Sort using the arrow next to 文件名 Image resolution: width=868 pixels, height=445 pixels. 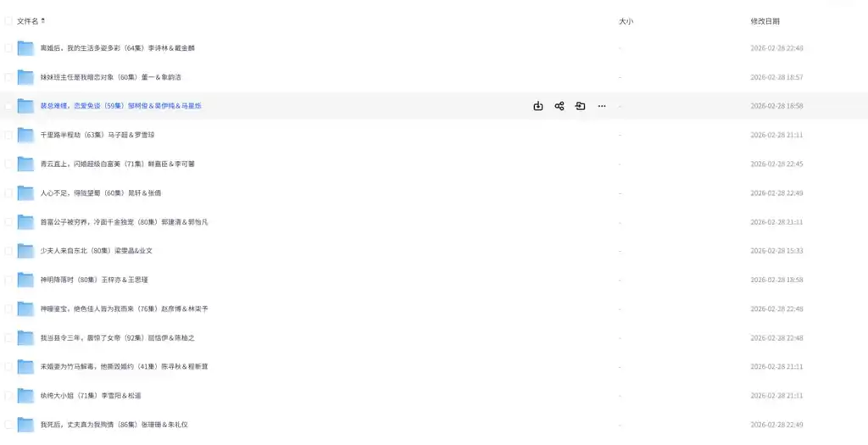pos(43,21)
